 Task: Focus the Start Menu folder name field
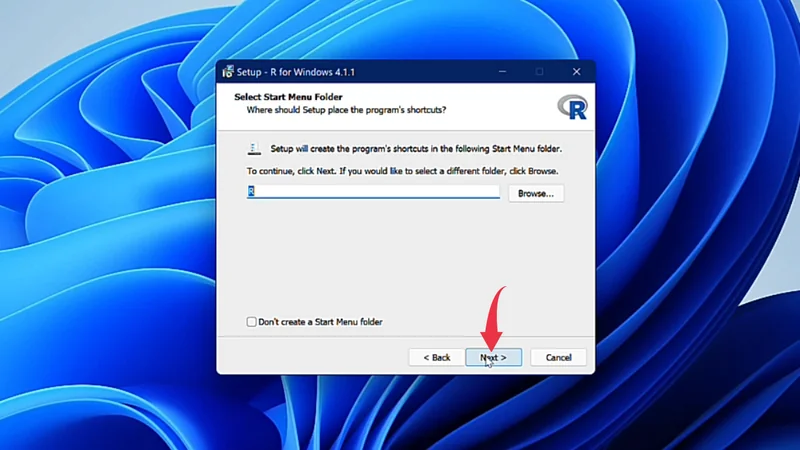(x=373, y=192)
